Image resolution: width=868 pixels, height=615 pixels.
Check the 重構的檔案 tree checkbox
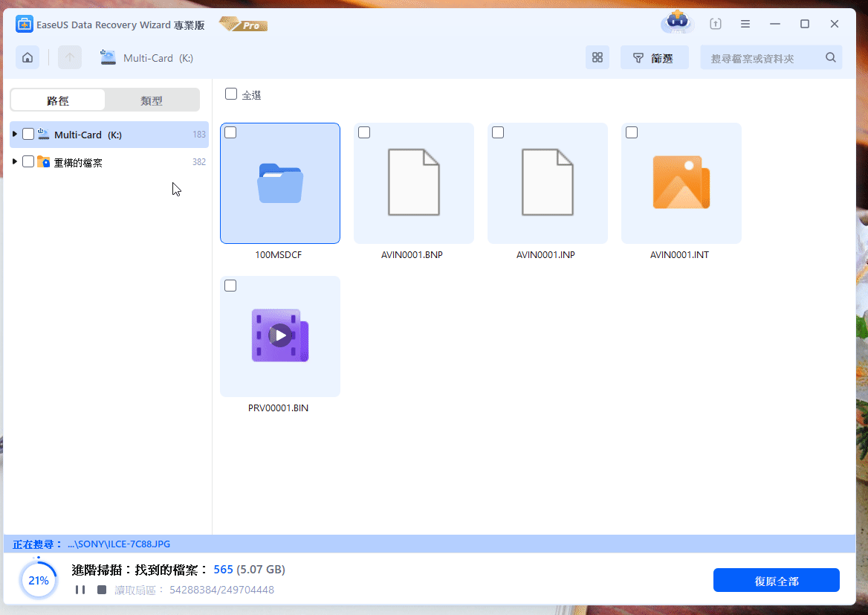tap(28, 162)
